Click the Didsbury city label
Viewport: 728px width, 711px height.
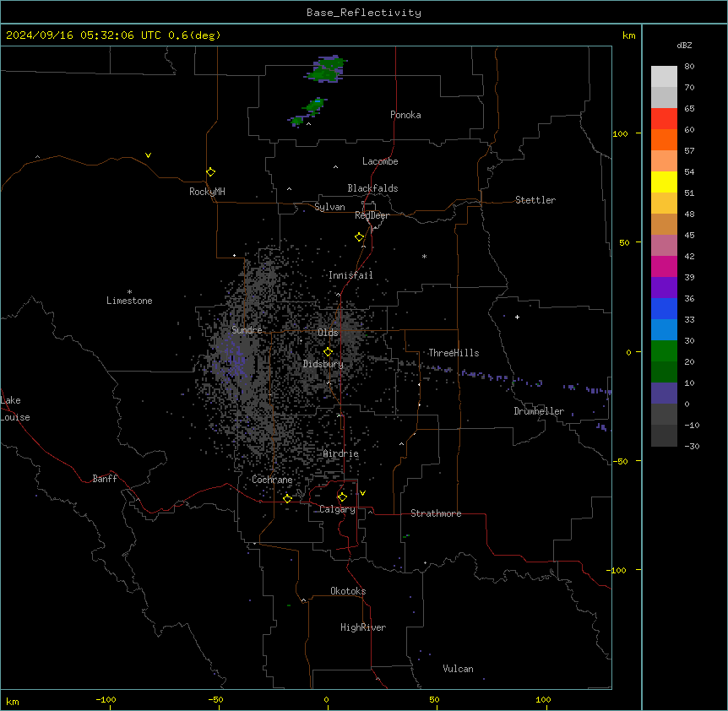[x=323, y=364]
